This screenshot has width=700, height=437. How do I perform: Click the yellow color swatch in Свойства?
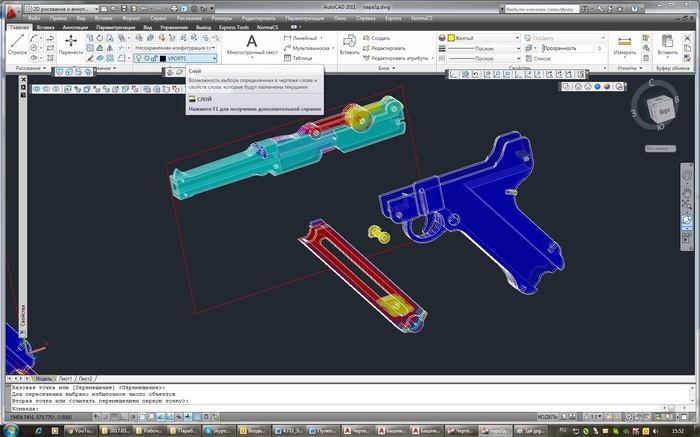[452, 37]
